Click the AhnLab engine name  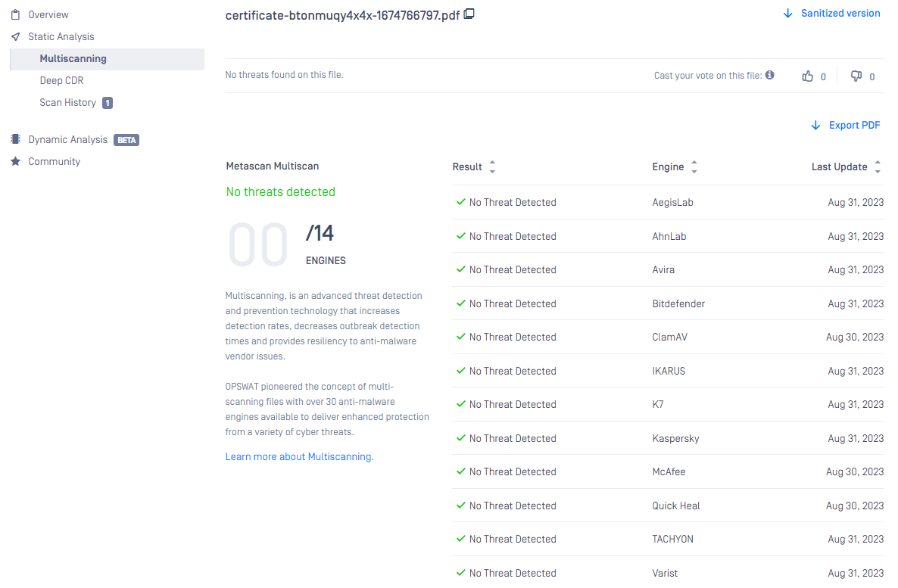[669, 236]
